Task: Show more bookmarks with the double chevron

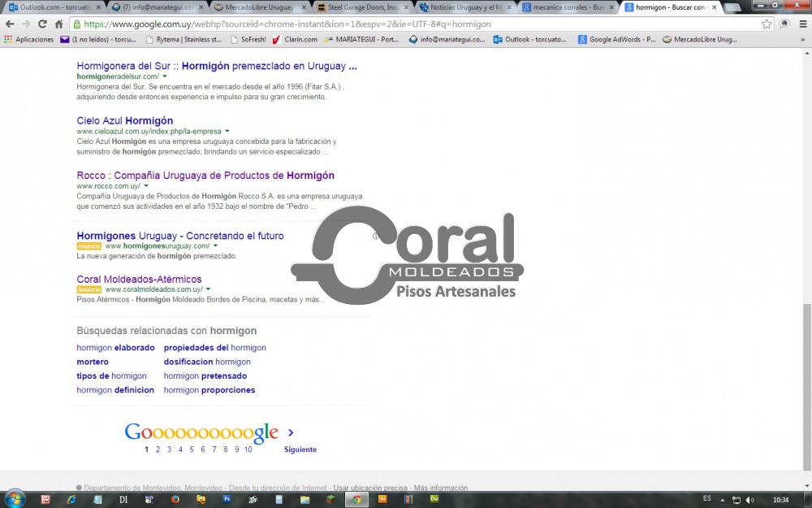Action: [803, 39]
